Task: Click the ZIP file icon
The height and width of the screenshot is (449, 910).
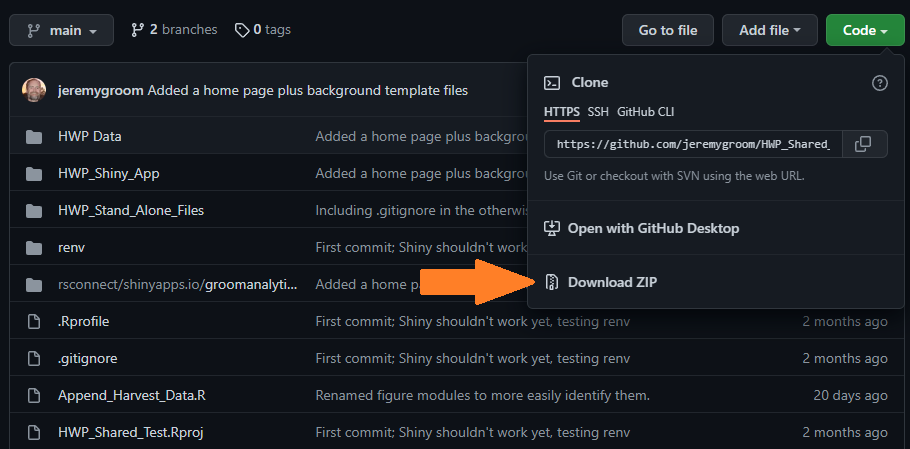Action: coord(551,283)
